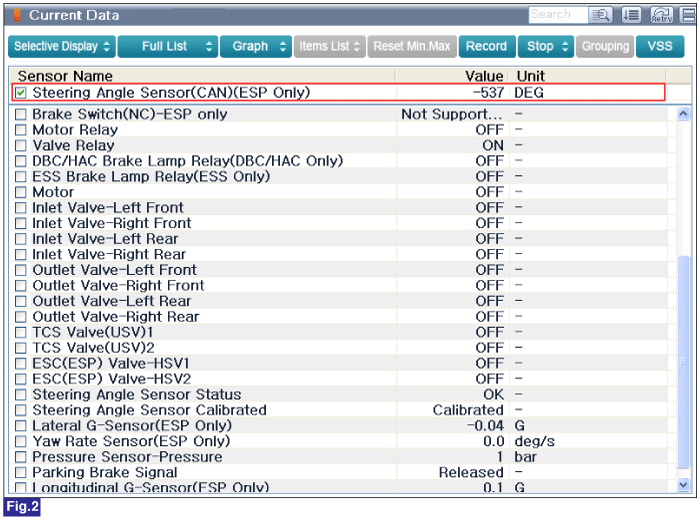The width and height of the screenshot is (700, 520).
Task: Check the Motor Relay checkbox
Action: click(21, 130)
